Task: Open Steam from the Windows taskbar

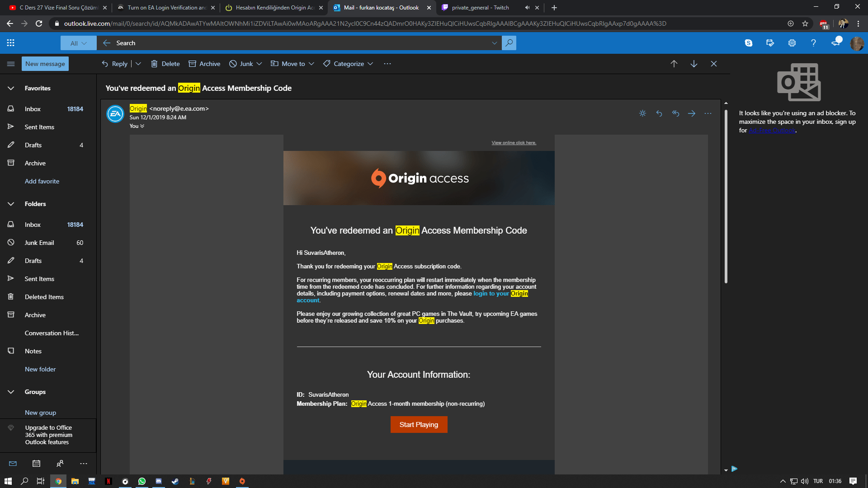Action: [x=175, y=481]
